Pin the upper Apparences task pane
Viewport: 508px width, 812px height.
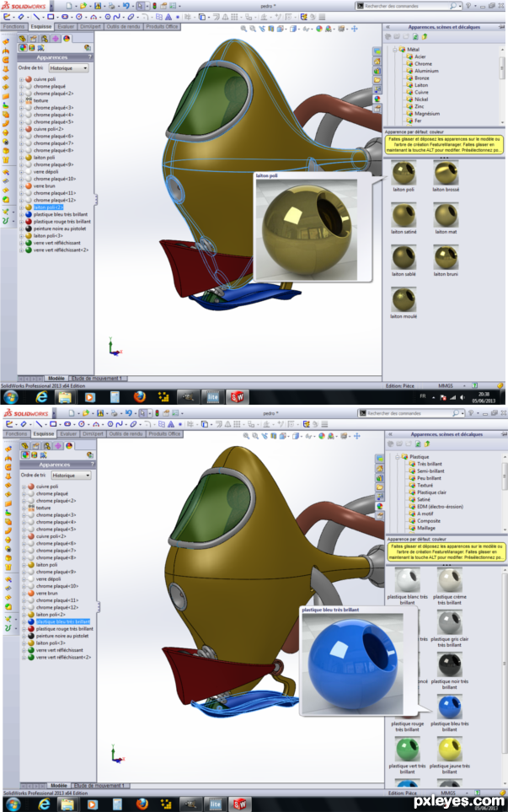tap(500, 26)
